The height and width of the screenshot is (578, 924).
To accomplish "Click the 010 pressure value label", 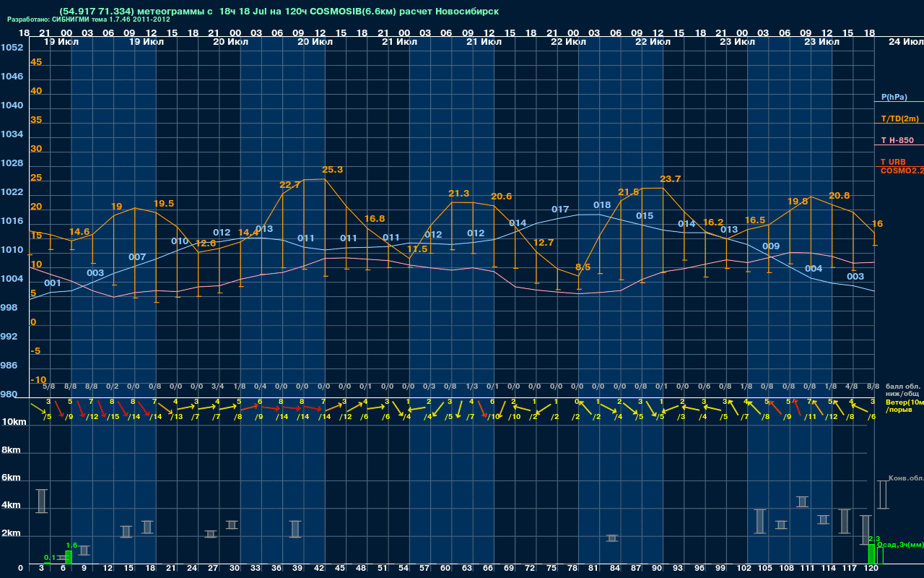I will [x=180, y=241].
